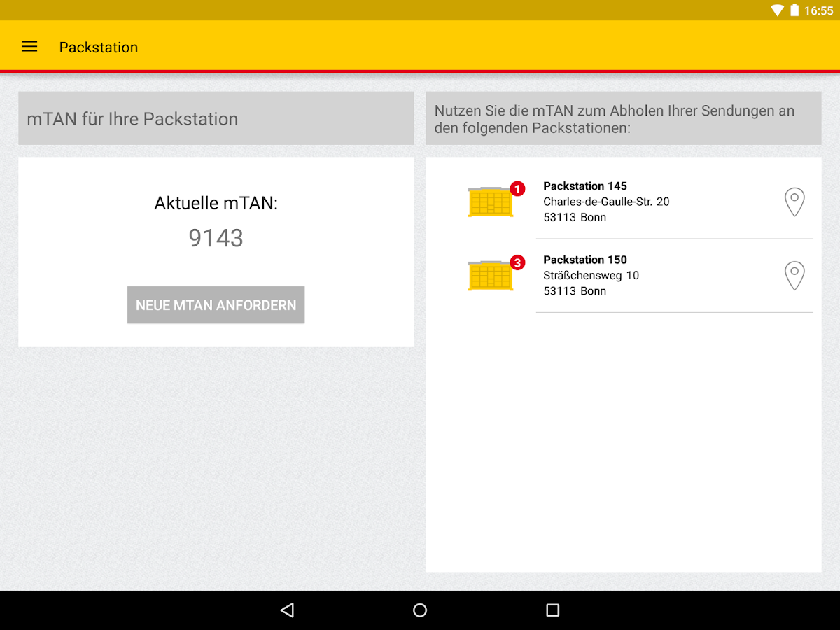Tap the 'Aktuelle mTAN:' label

click(x=216, y=204)
